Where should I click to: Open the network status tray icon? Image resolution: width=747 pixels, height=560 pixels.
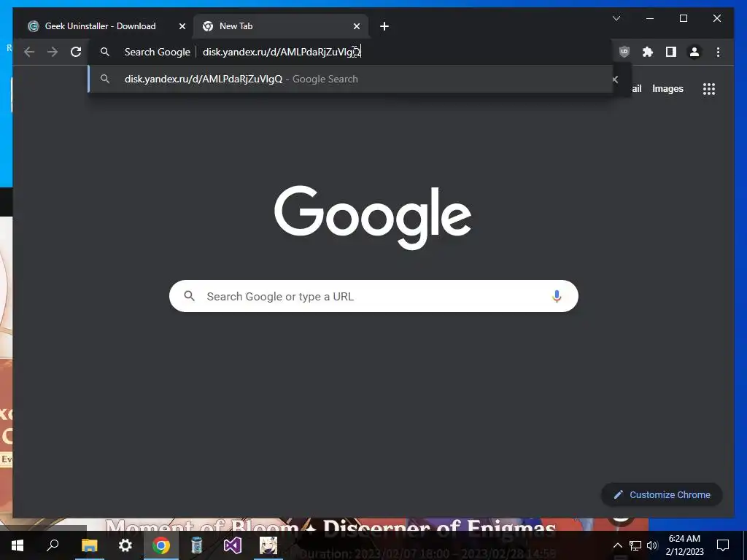(635, 545)
